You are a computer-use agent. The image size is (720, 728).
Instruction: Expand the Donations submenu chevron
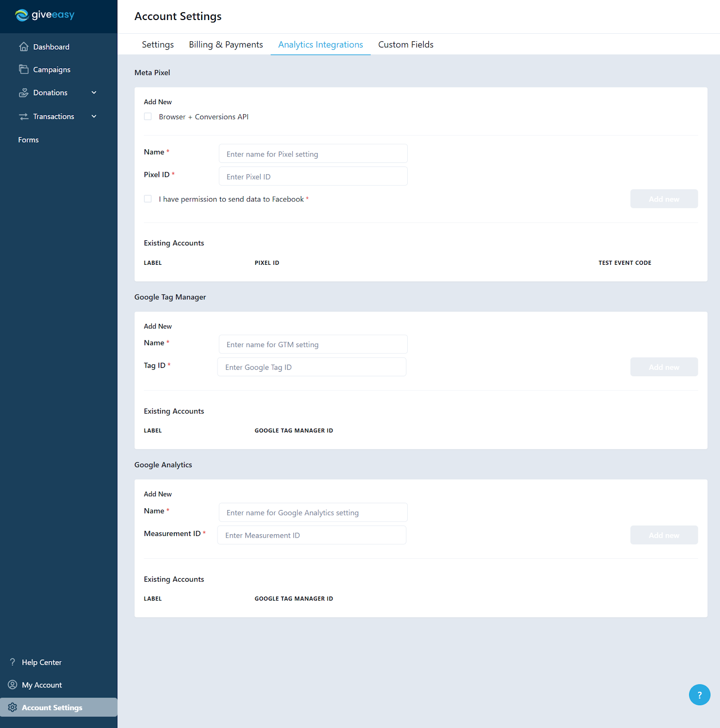coord(94,92)
